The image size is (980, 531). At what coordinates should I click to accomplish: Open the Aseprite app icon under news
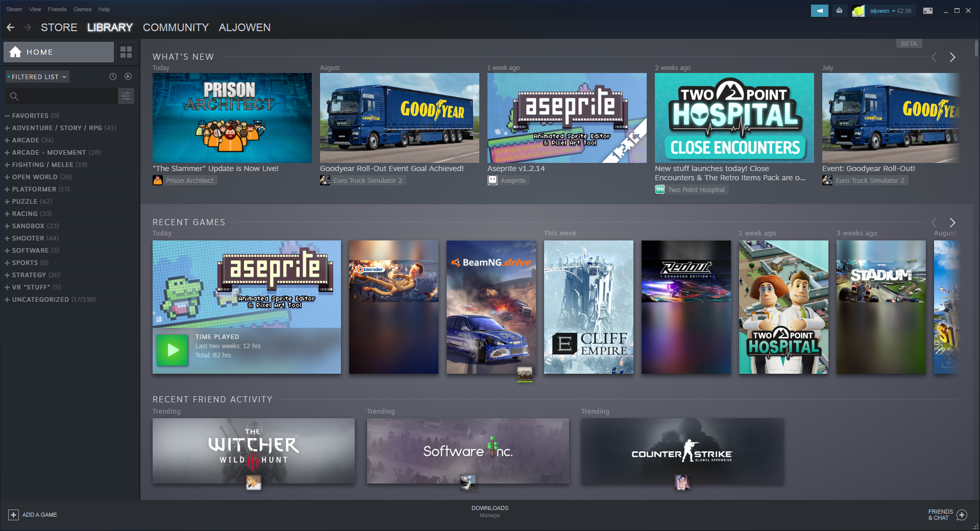[x=493, y=180]
